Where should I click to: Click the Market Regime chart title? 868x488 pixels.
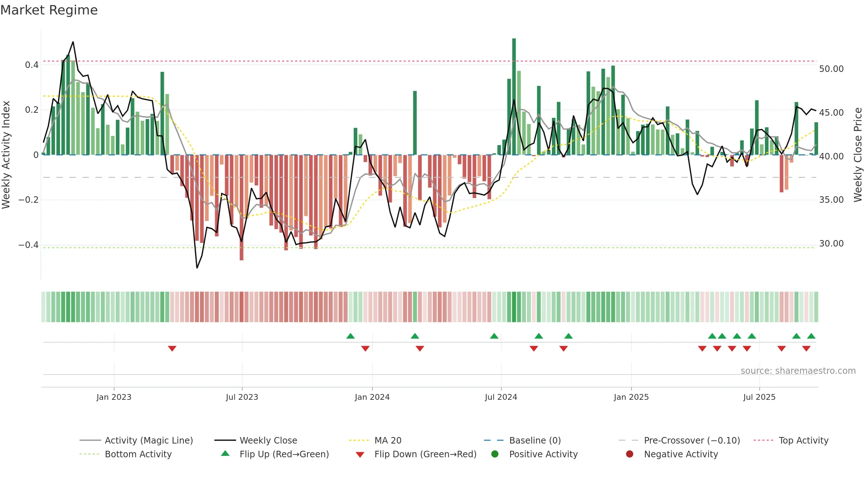[49, 10]
